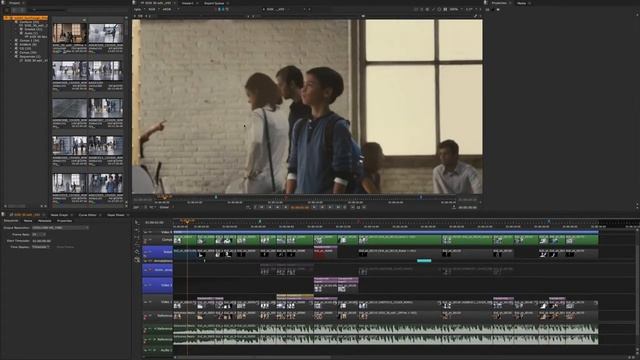Select the Artwork bin in project tree
This screenshot has height=360, width=640.
tap(28, 44)
